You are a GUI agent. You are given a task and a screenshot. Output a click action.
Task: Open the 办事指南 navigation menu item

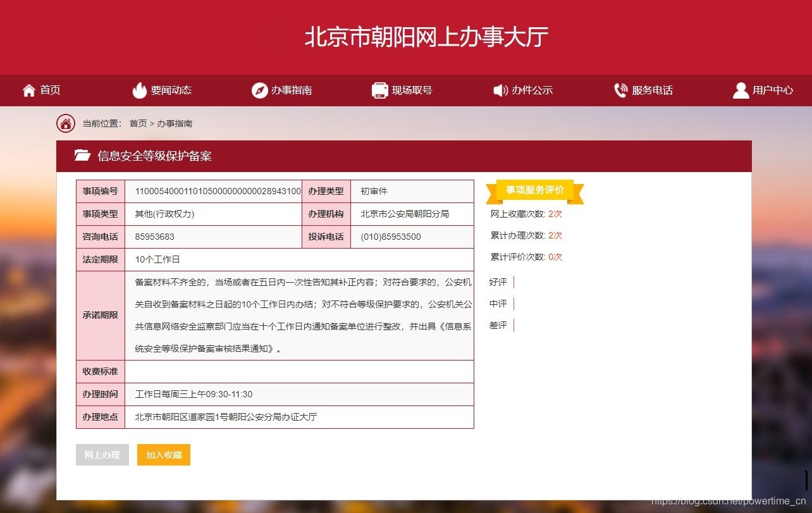click(292, 90)
